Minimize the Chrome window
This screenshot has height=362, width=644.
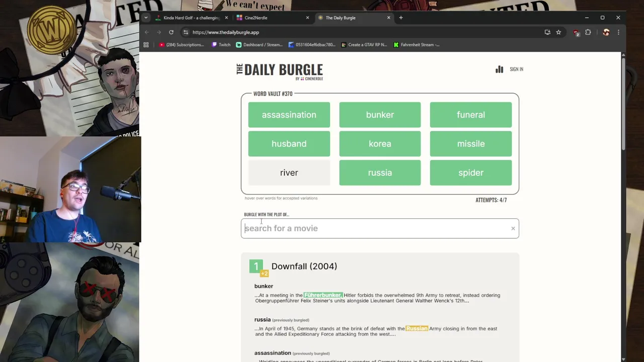pyautogui.click(x=587, y=18)
